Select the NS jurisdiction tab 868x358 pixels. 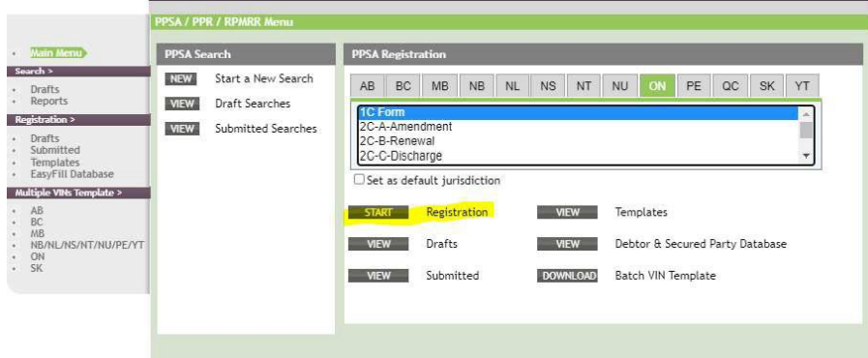[548, 86]
